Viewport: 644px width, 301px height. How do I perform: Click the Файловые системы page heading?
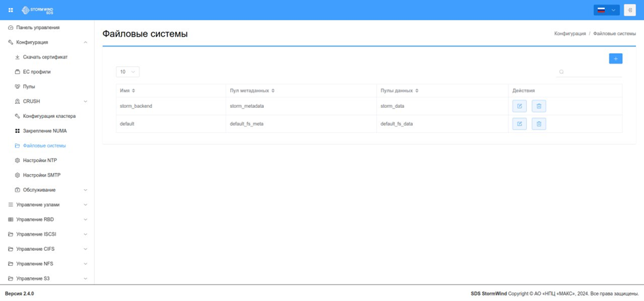click(x=145, y=34)
